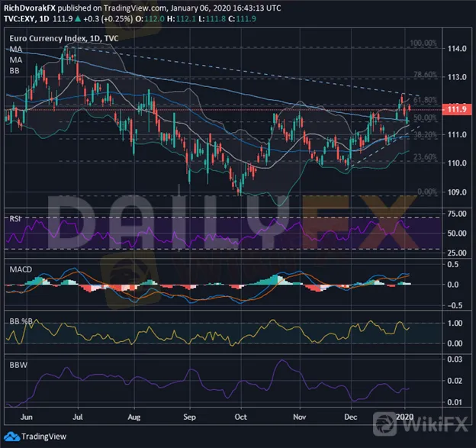This screenshot has width=476, height=448.
Task: Click the MACD 0.5 scale value
Action: pos(453,264)
